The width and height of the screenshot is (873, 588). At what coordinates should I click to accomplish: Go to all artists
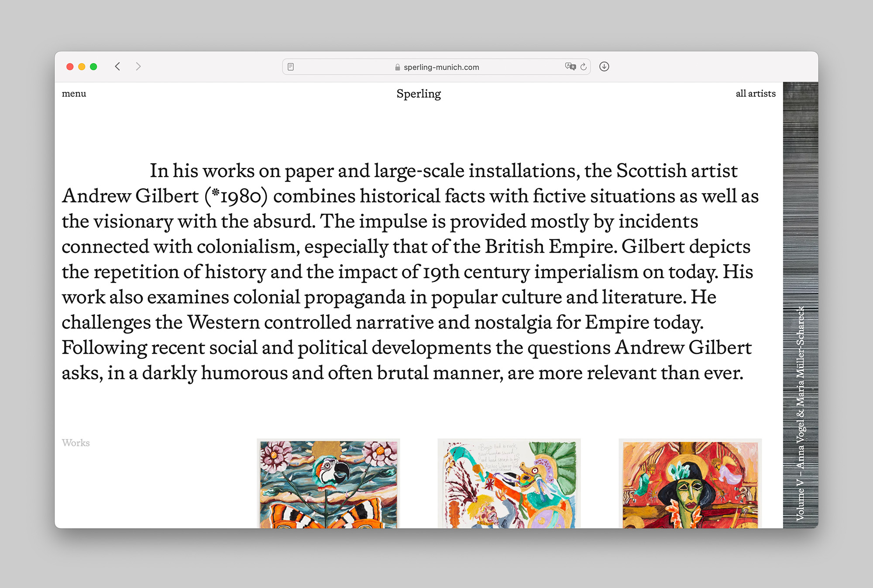(755, 93)
